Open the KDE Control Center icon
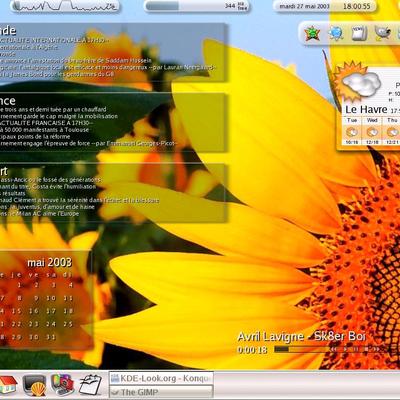400x400 pixels. (62, 385)
